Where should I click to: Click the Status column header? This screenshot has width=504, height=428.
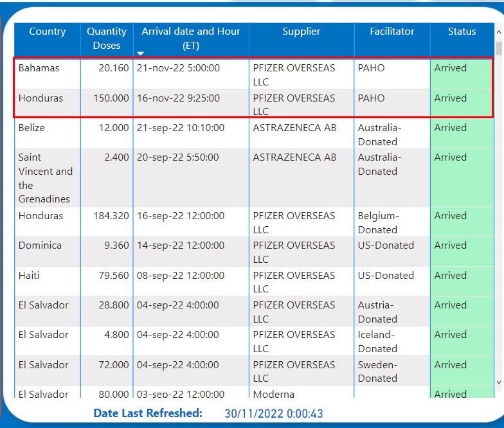pyautogui.click(x=462, y=31)
